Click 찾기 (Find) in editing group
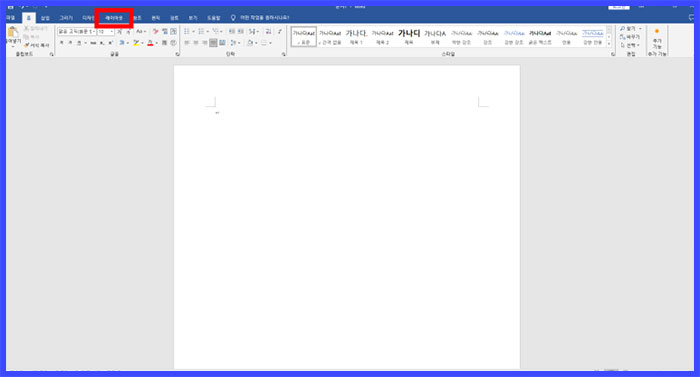 point(630,29)
